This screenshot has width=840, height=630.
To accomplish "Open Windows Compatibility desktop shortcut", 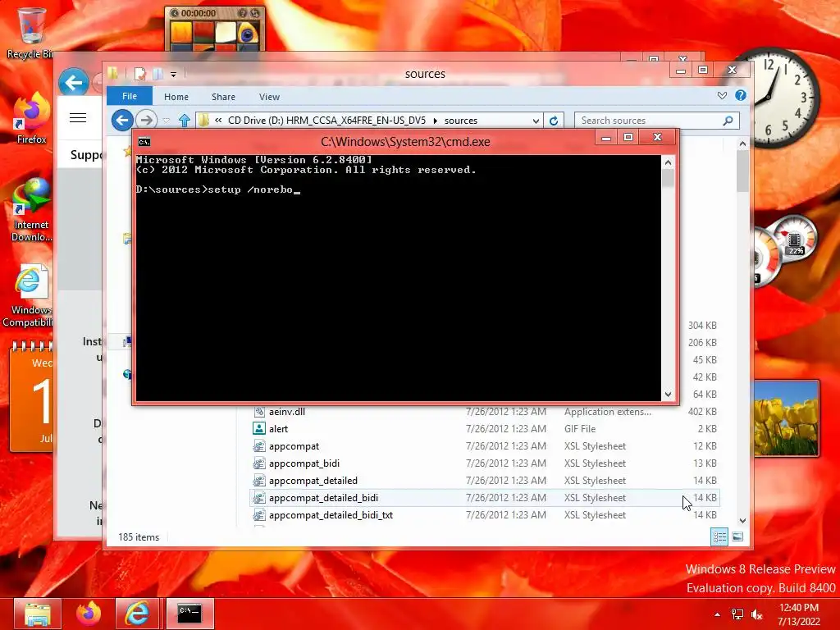I will [x=30, y=295].
